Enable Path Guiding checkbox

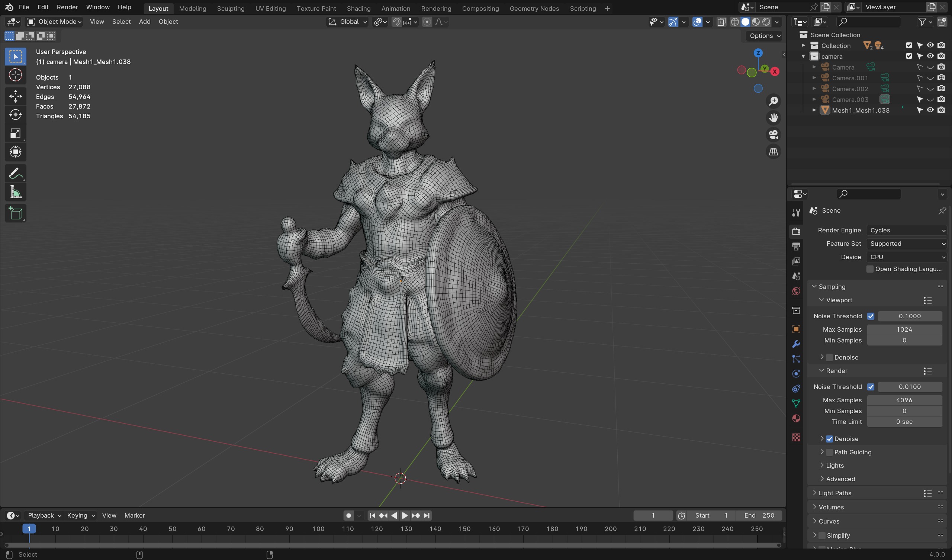830,452
